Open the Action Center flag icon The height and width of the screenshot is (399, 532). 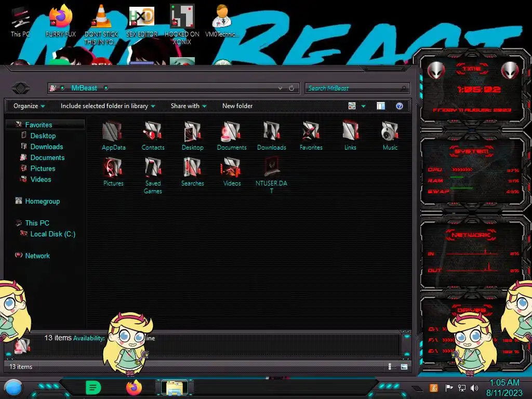click(449, 388)
